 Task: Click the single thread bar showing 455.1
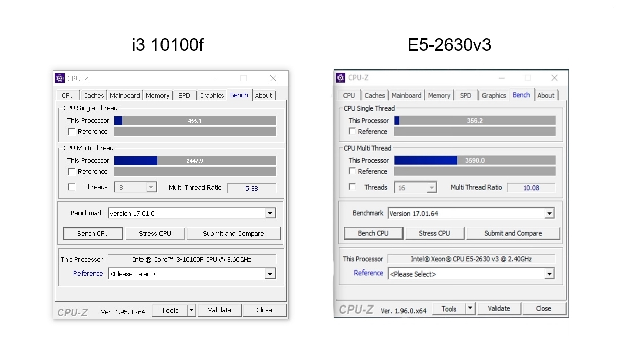click(x=195, y=121)
